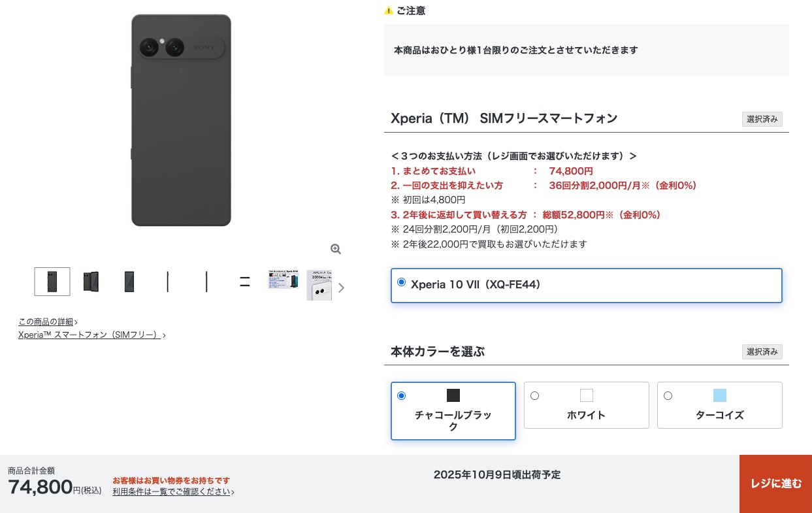Click the magnifier zoom icon under phone image

[336, 249]
